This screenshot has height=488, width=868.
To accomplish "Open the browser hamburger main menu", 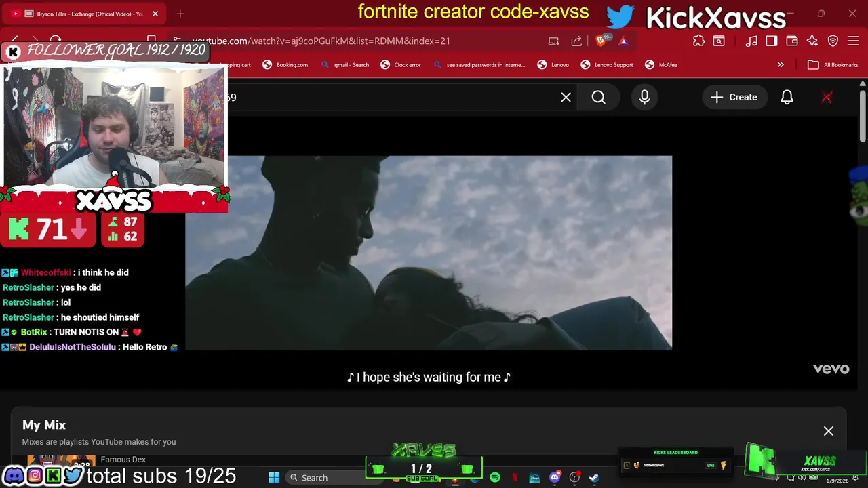I will tap(854, 41).
